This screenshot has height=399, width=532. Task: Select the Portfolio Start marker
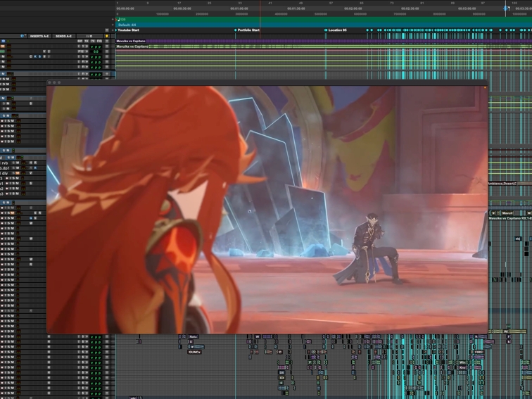point(248,30)
